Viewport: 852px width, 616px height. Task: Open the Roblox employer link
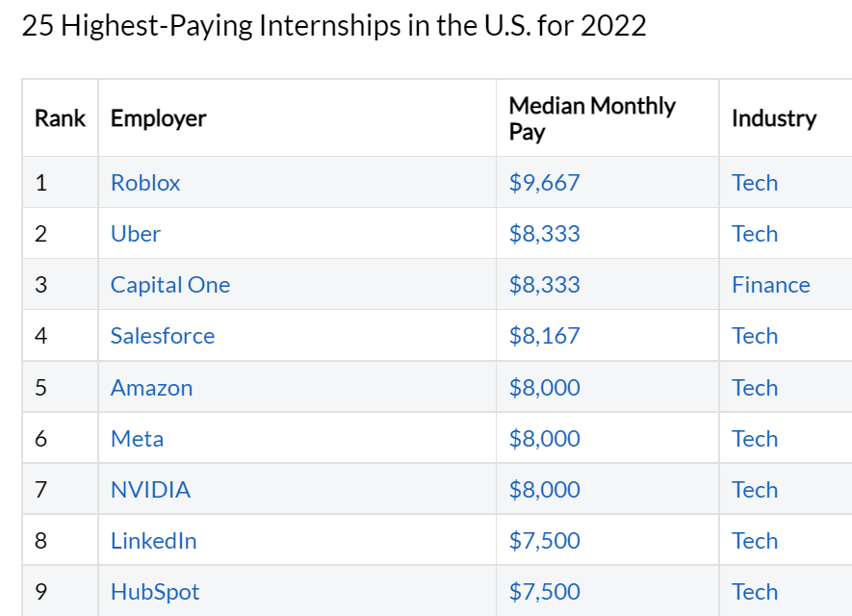pyautogui.click(x=145, y=183)
